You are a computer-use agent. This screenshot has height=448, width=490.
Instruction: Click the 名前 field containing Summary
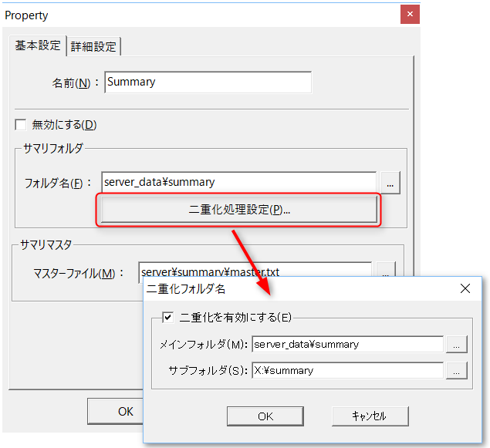[x=208, y=83]
